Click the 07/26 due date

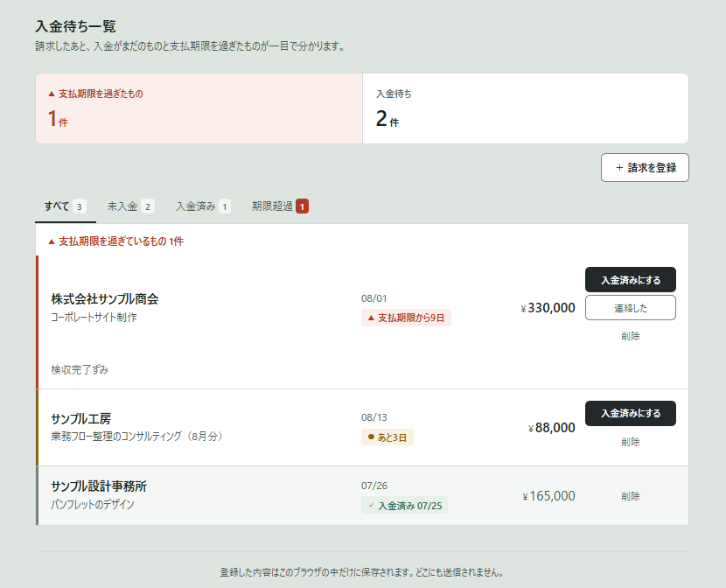click(x=374, y=486)
